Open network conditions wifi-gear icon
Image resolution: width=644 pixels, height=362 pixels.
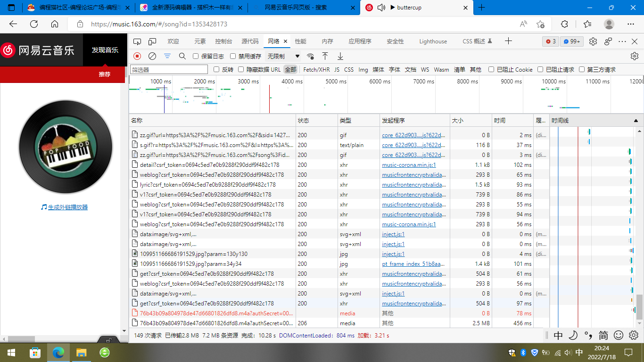pos(310,56)
